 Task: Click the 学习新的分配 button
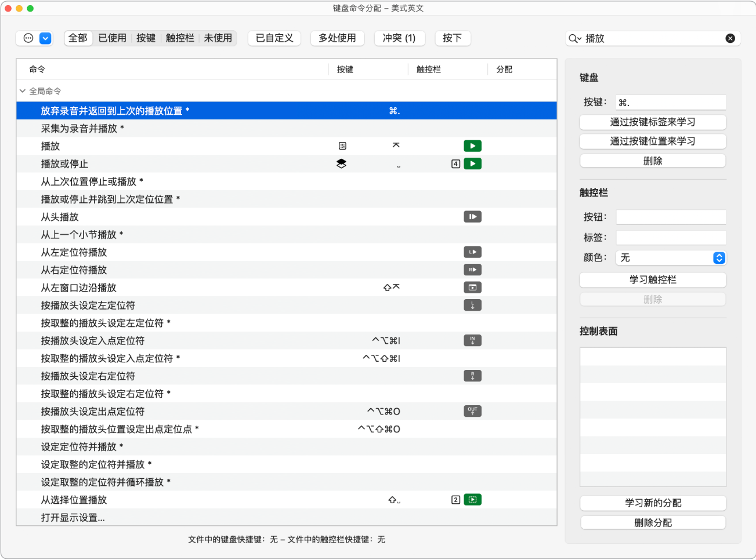[652, 503]
